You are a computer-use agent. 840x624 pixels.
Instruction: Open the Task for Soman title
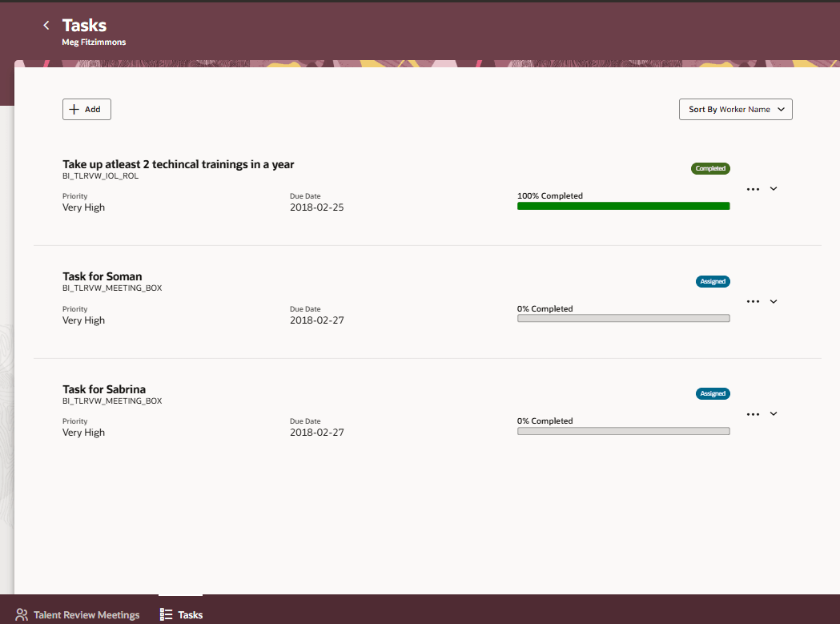coord(102,276)
